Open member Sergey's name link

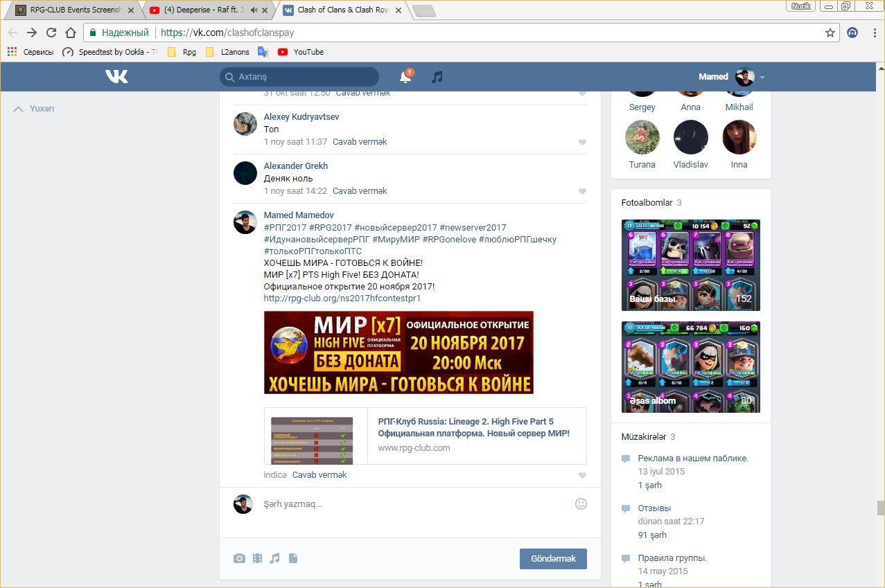642,107
